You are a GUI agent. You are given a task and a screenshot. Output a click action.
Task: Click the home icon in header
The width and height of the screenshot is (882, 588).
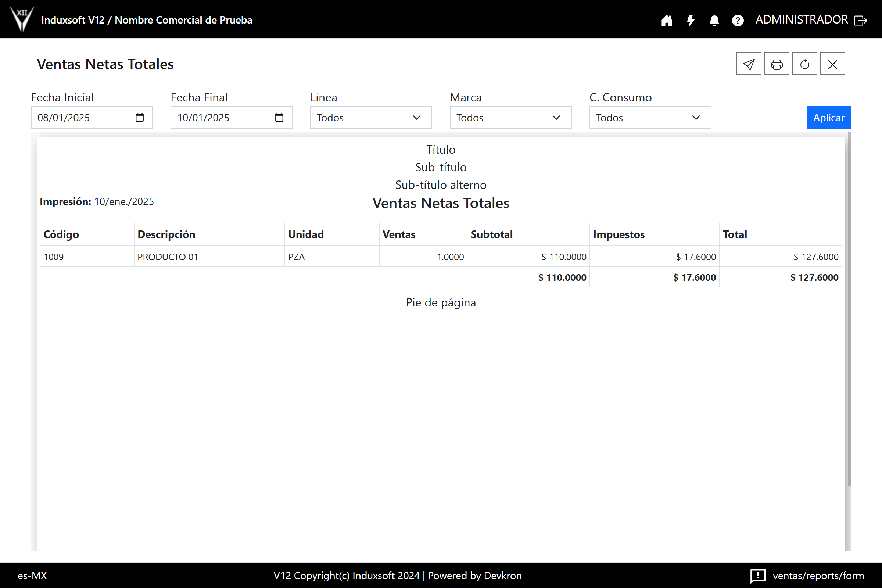point(666,20)
